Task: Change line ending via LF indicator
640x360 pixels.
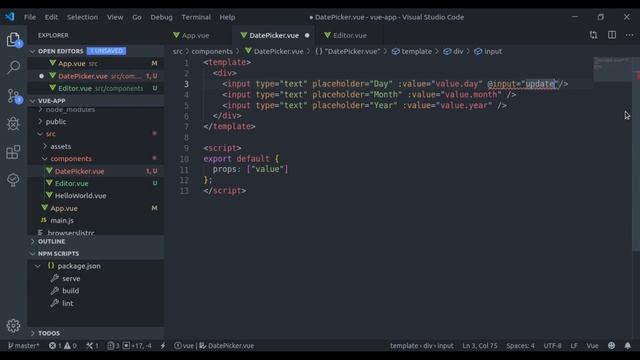Action: (574, 346)
